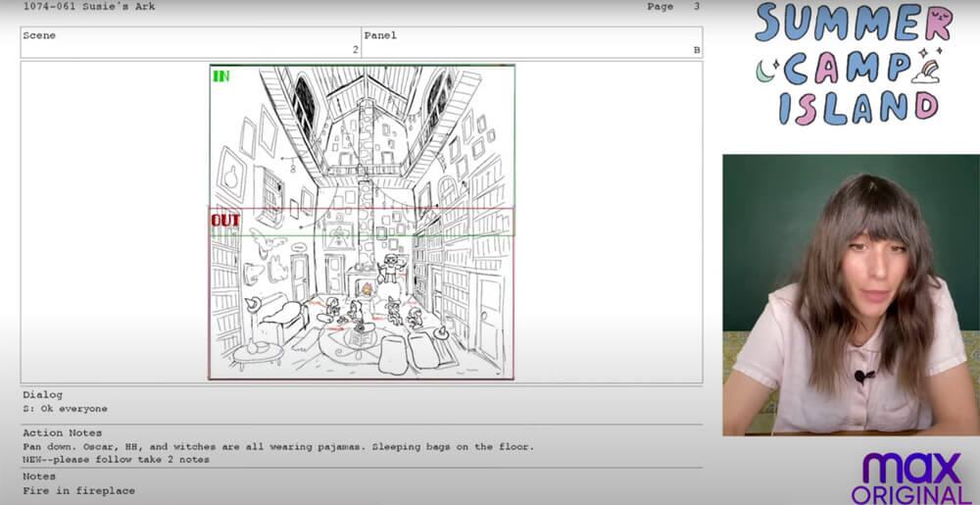Click the dialog line 'S: Ok everyone'

[x=65, y=409]
